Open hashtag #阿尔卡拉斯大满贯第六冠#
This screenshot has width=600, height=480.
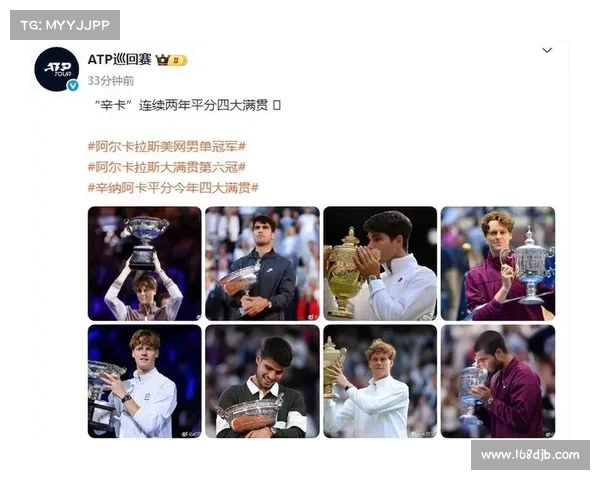click(167, 167)
